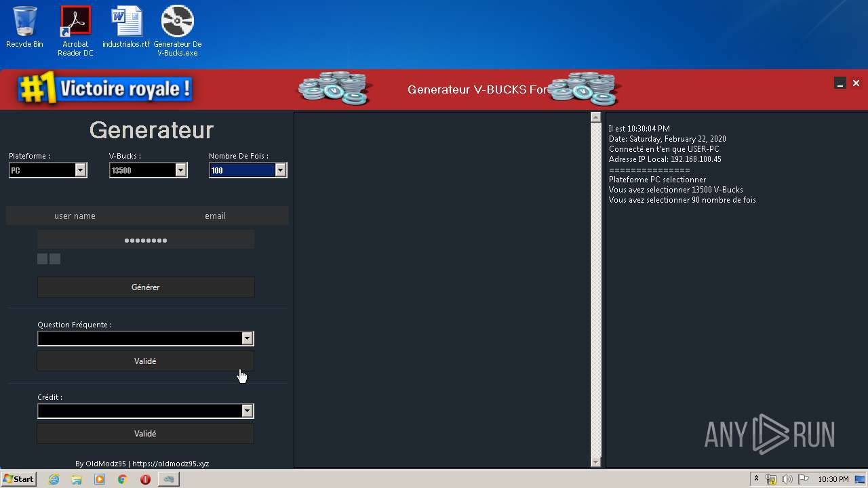Show hidden system tray icons arrow
The width and height of the screenshot is (868, 488).
pyautogui.click(x=756, y=479)
